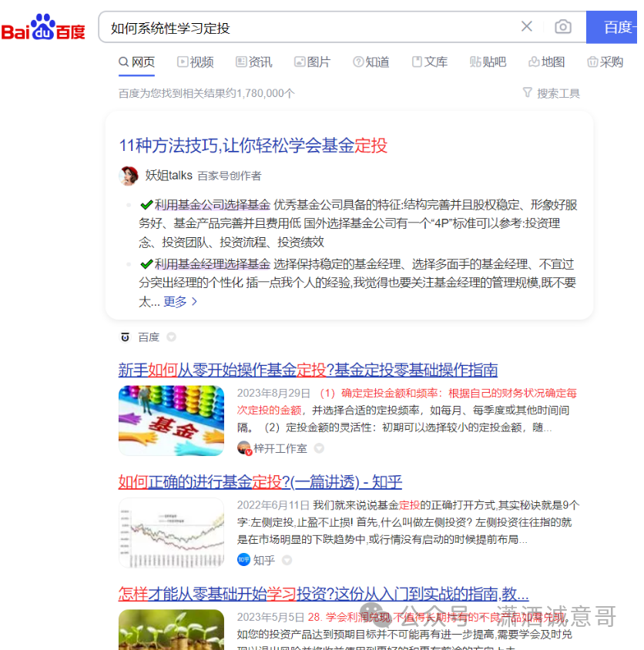
Task: Open 搜索工具 filter options
Action: [x=551, y=93]
